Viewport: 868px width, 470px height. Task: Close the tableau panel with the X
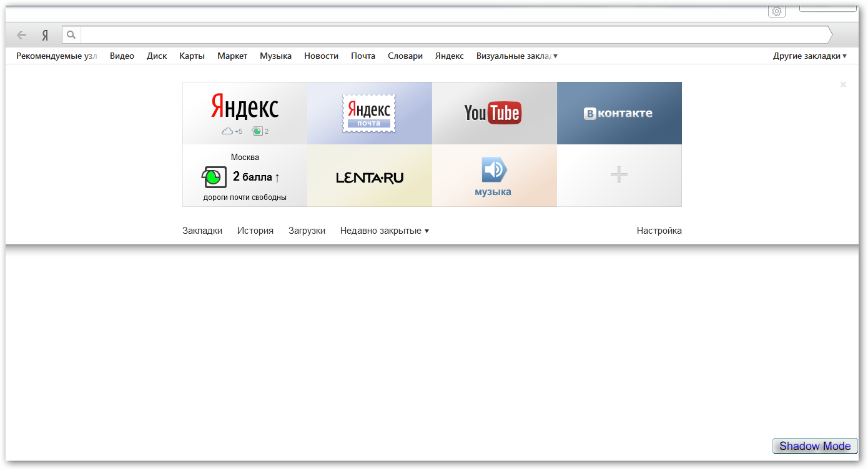tap(843, 84)
